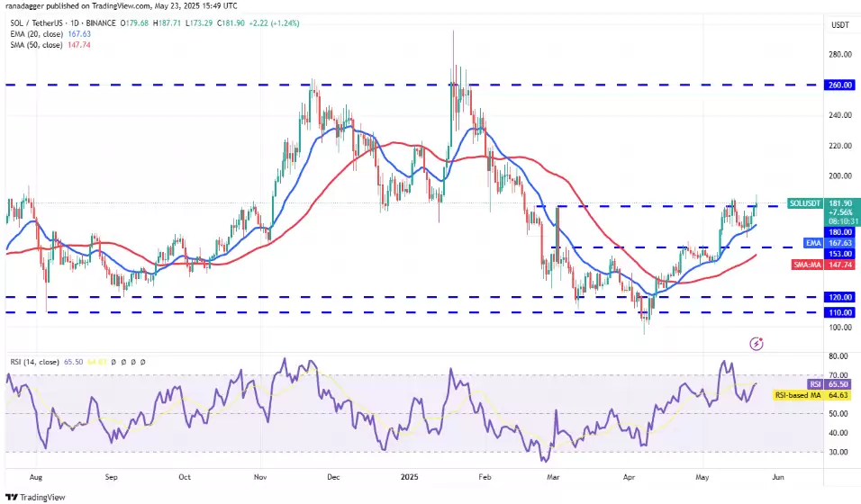Click the blue 260.00 price line label
The height and width of the screenshot is (504, 861).
(x=840, y=85)
